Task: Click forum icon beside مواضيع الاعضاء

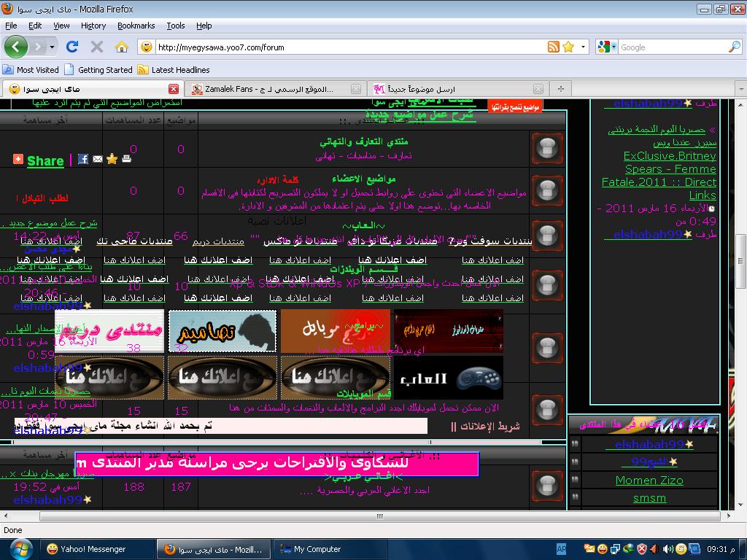Action: (547, 190)
